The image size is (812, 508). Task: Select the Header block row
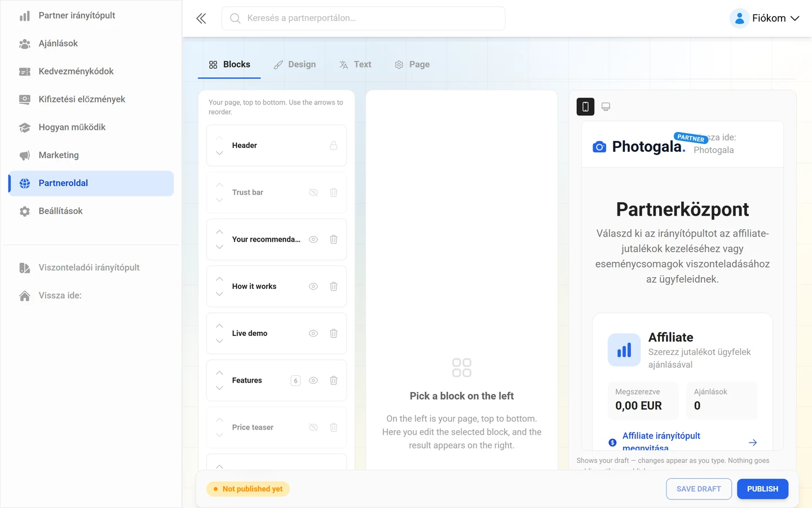click(276, 146)
